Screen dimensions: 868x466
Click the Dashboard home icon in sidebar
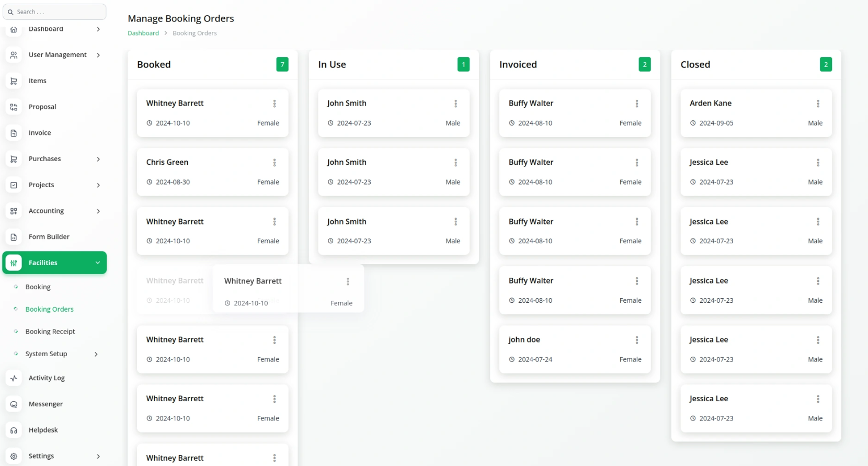coord(14,29)
